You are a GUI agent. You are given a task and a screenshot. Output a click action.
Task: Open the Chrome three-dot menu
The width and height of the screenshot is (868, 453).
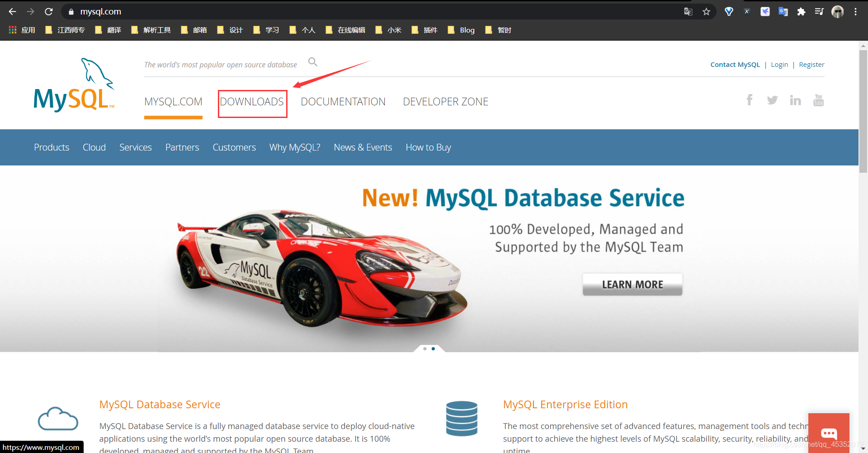855,12
